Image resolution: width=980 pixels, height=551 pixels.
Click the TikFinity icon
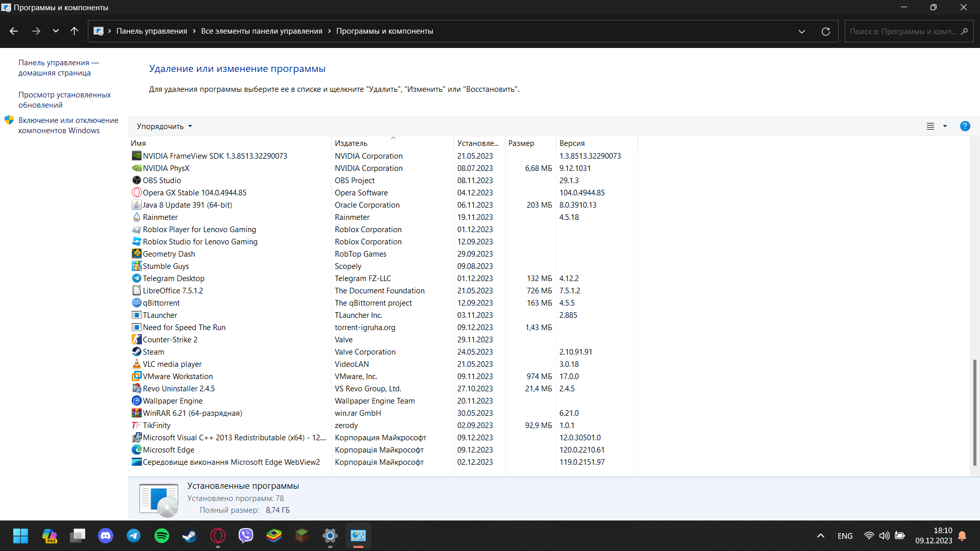tap(136, 425)
